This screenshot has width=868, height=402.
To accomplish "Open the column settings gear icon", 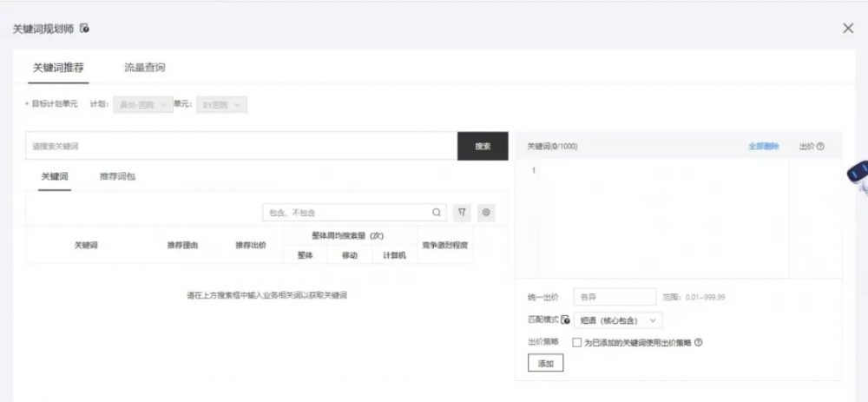I will click(486, 212).
